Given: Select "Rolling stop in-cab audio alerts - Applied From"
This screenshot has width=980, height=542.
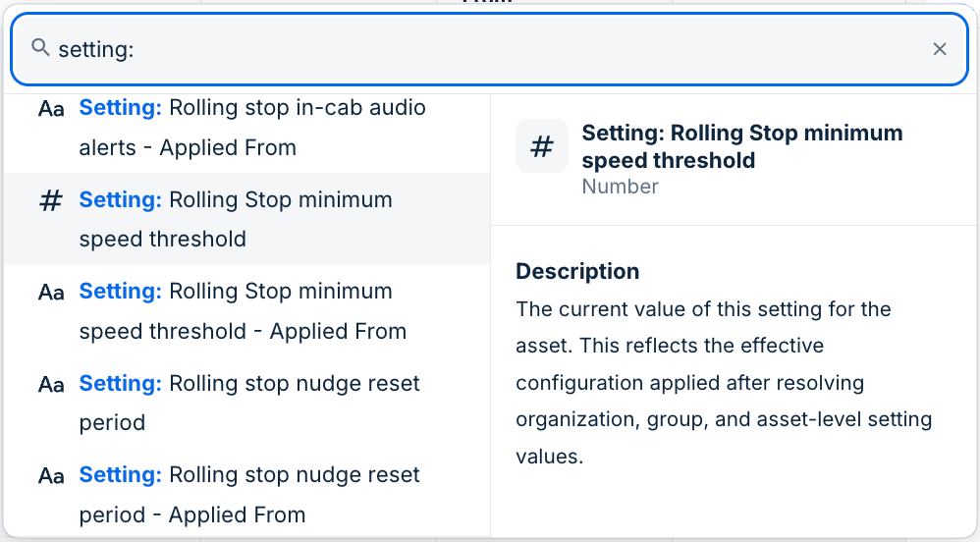Looking at the screenshot, I should 251,128.
